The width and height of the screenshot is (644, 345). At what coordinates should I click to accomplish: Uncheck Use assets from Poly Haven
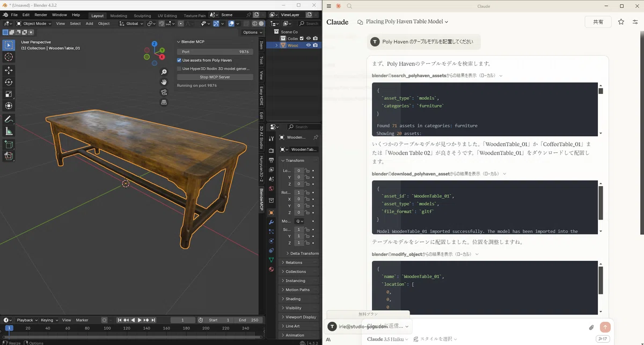pyautogui.click(x=179, y=60)
